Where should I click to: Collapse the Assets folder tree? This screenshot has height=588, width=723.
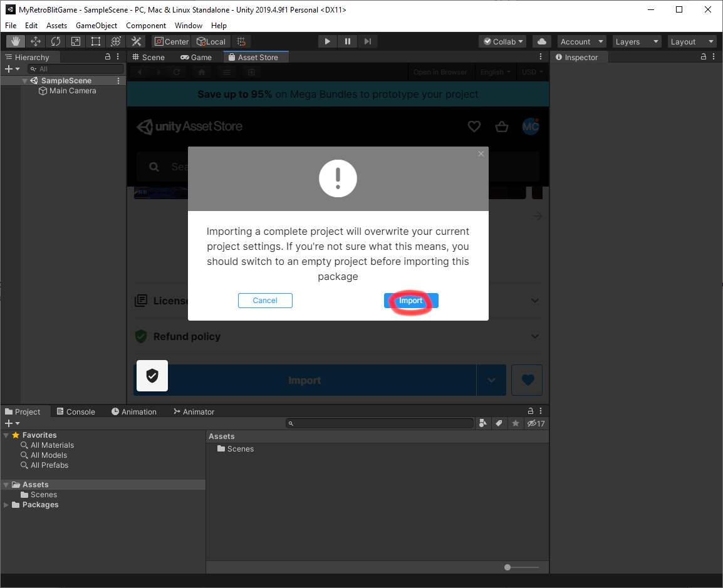point(6,485)
